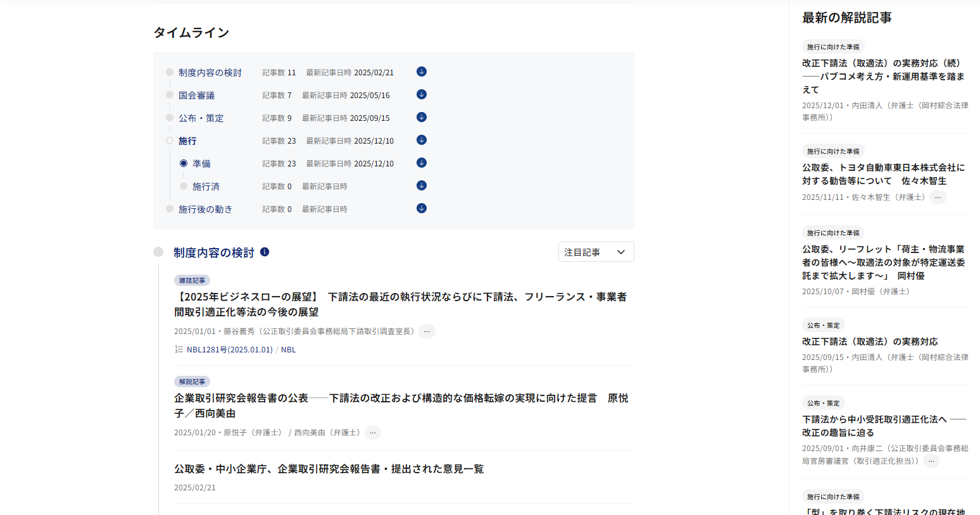
Task: Expand author list for 藤谷義秀 article
Action: tap(427, 332)
